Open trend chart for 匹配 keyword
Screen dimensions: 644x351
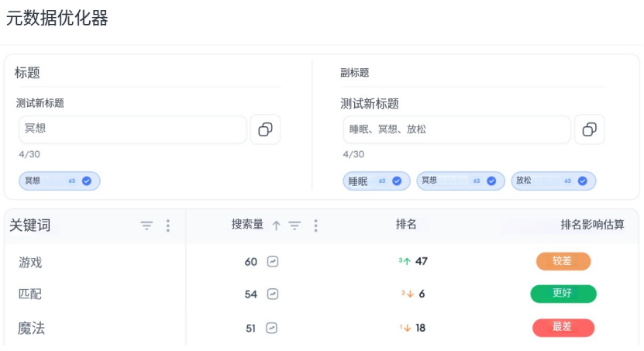point(272,294)
